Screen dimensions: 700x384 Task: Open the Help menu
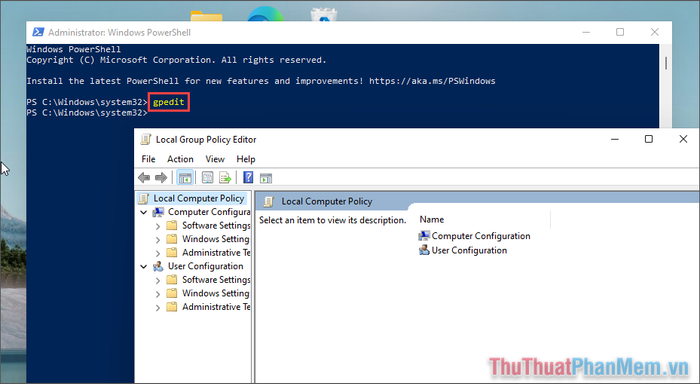pos(246,159)
